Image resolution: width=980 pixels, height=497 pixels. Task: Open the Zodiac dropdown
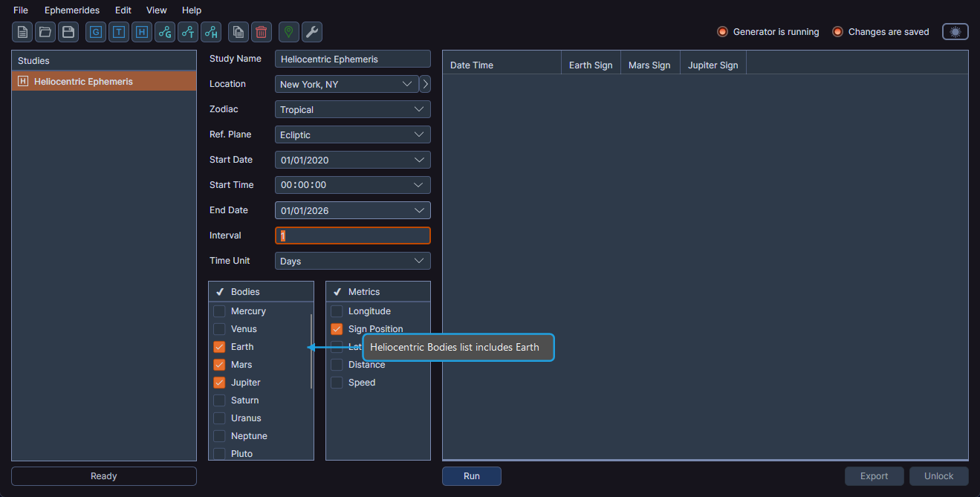point(352,109)
